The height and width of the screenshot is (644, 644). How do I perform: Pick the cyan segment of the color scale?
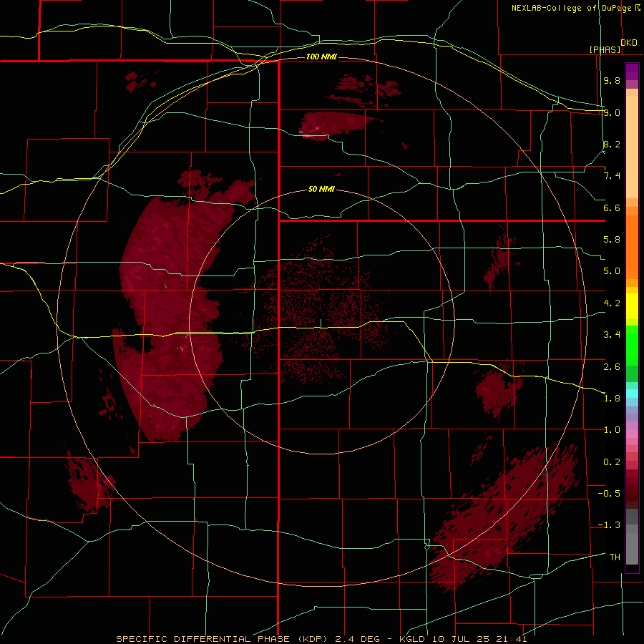632,394
